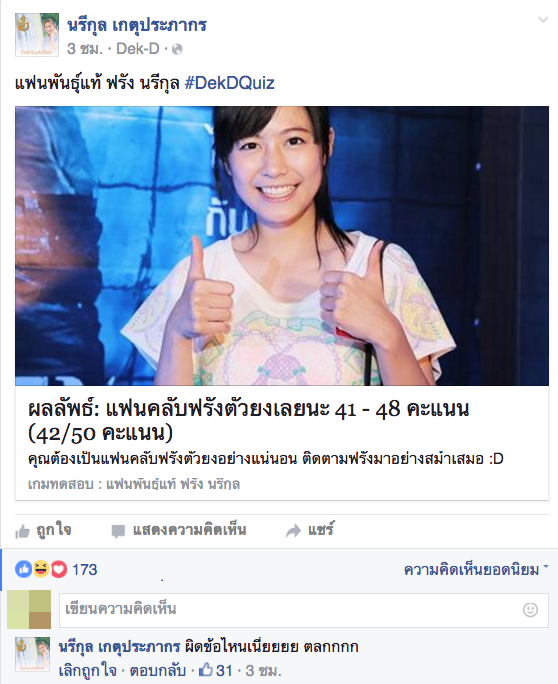Click the Dek-D source link in post header

click(138, 49)
